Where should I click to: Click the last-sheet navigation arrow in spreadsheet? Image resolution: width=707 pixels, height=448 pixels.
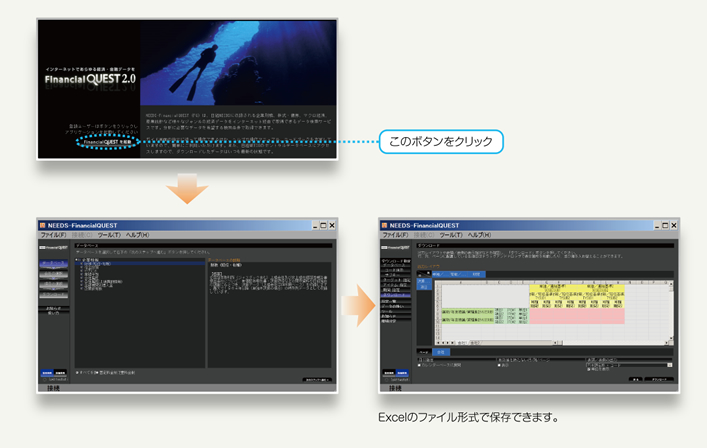(x=452, y=343)
